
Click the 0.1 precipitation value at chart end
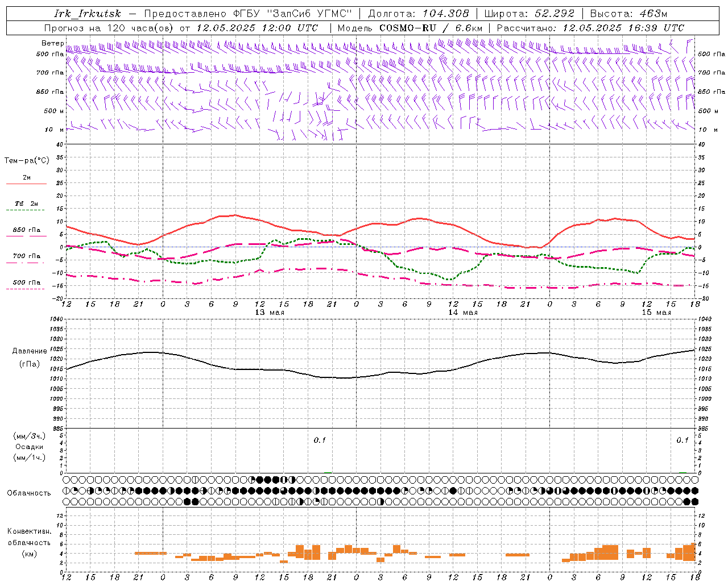coord(682,440)
